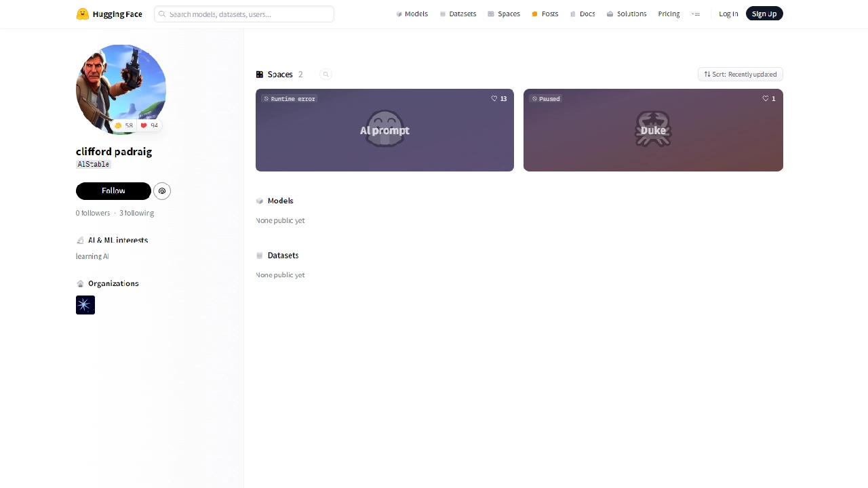Viewport: 868px width, 488px height.
Task: Open Datasets in the top navigation
Action: (458, 14)
